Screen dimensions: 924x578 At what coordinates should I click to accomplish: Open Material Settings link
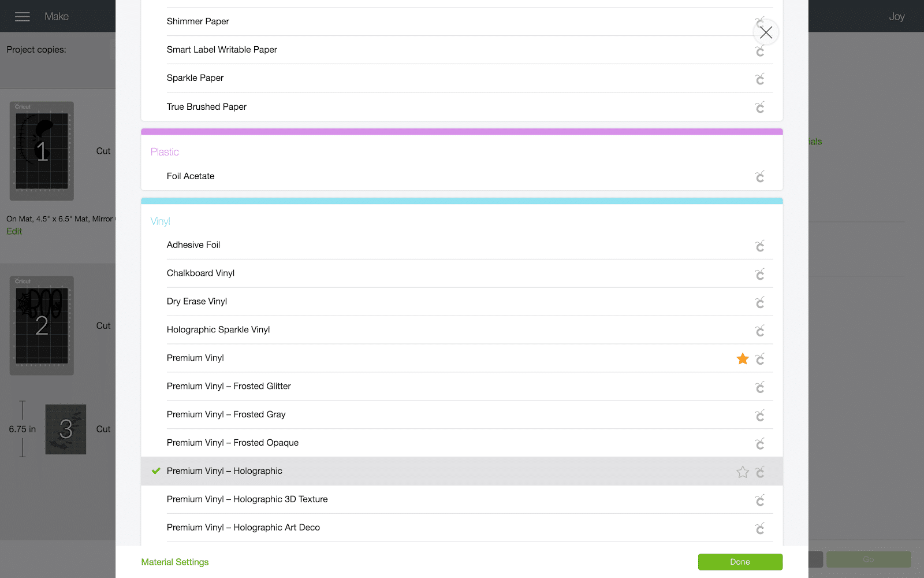tap(175, 562)
